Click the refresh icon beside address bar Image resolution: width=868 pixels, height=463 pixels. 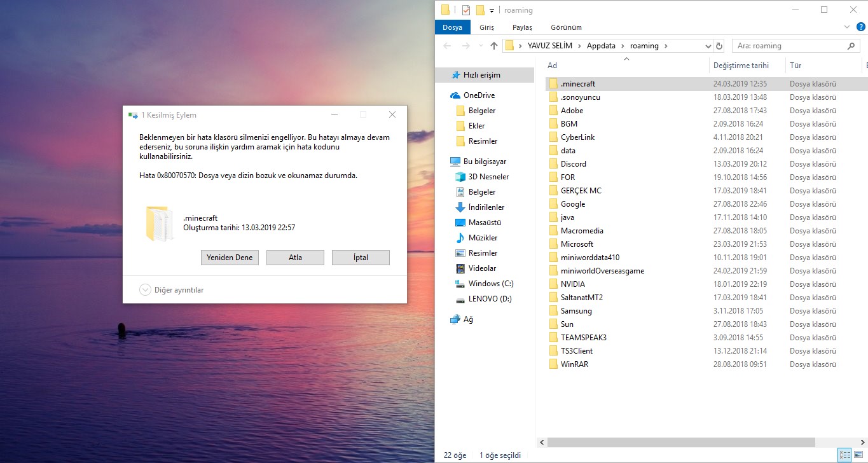tap(719, 46)
